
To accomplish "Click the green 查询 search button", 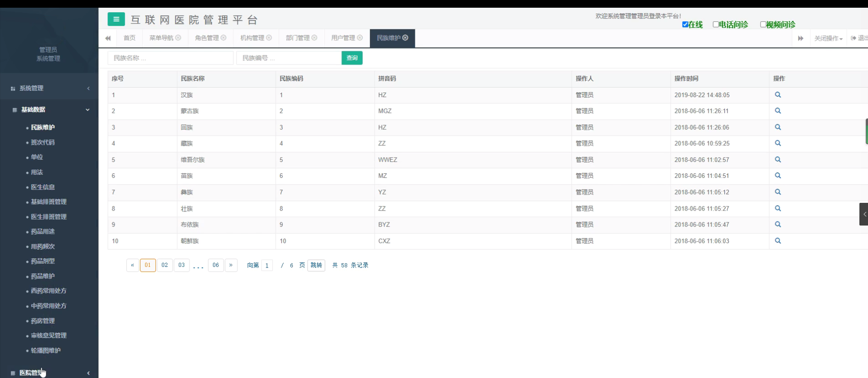I will (352, 58).
